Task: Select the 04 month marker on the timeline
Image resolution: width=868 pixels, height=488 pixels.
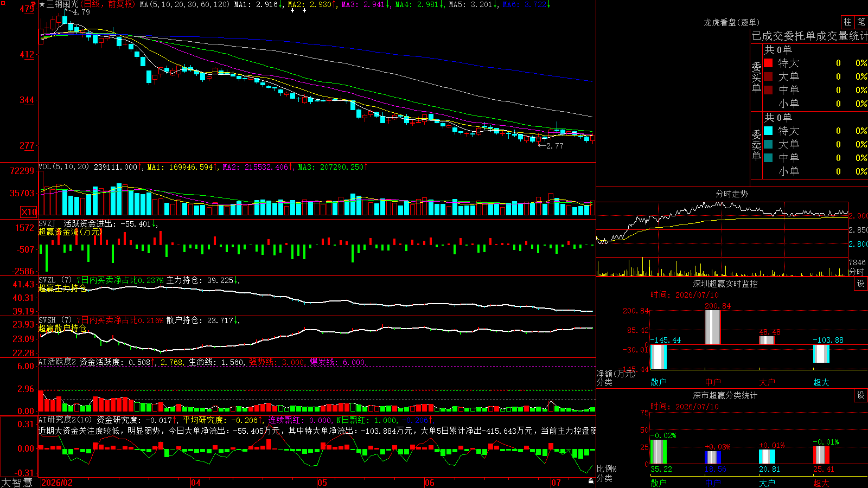Action: pyautogui.click(x=196, y=483)
